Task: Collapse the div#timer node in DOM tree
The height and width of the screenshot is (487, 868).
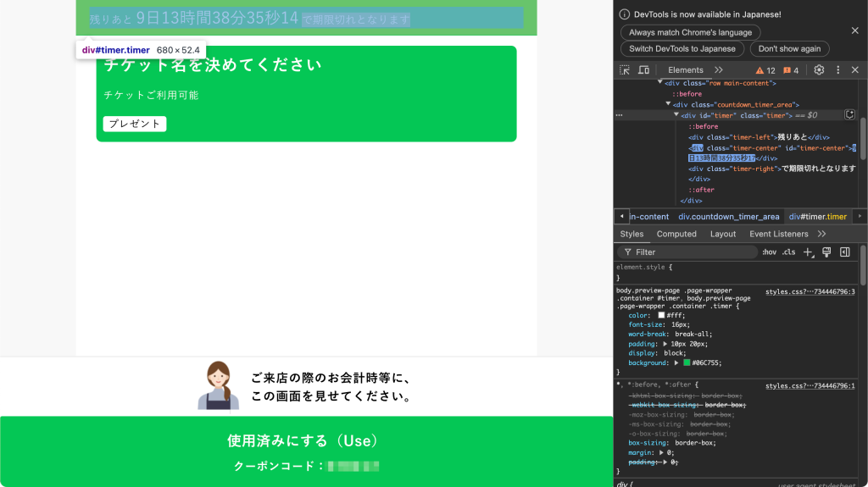Action: coord(676,115)
